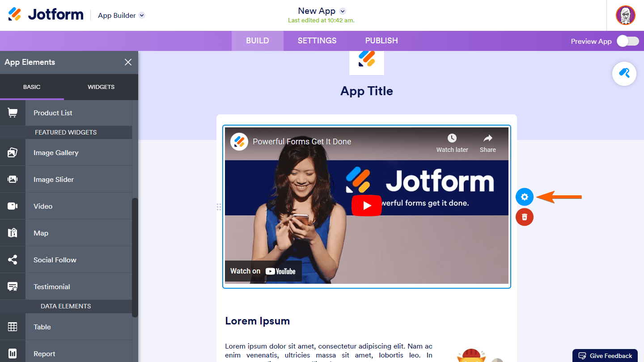Toggle the Preview App switch
644x362 pixels.
628,41
